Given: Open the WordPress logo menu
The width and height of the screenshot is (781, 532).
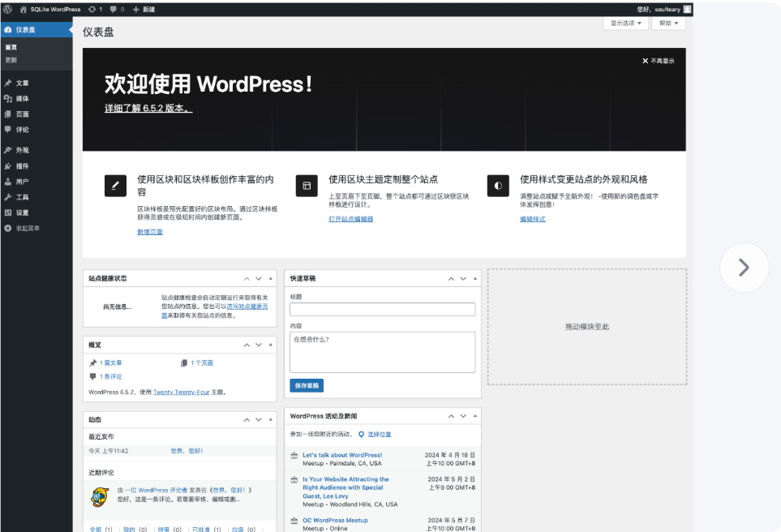Looking at the screenshot, I should point(7,9).
